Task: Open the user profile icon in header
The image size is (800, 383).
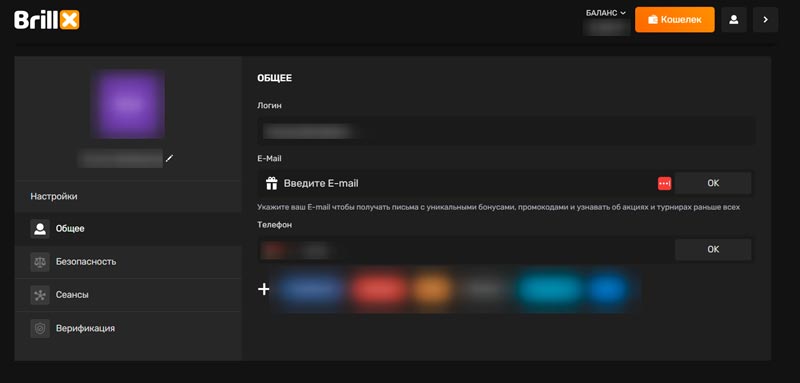Action: (x=734, y=20)
